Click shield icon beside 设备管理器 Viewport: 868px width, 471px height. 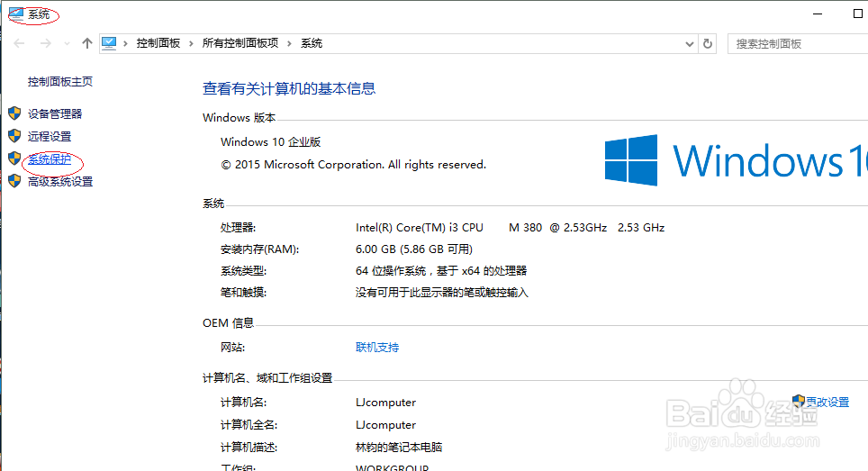(14, 113)
